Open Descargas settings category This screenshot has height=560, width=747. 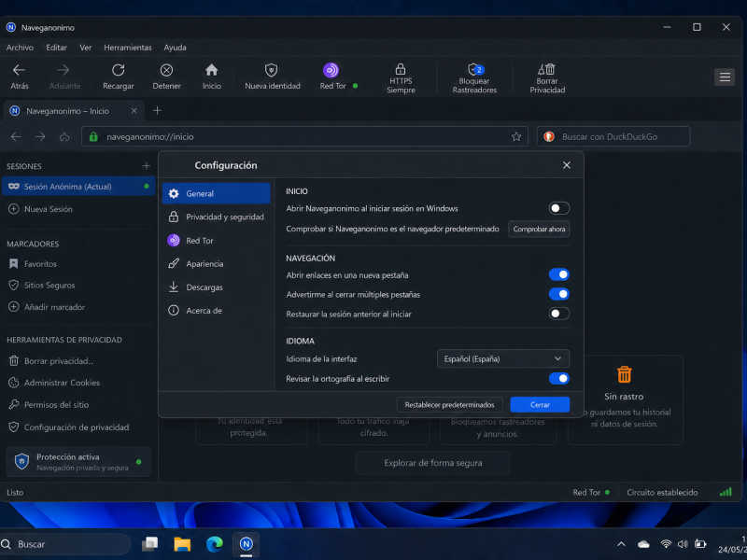coord(217,287)
